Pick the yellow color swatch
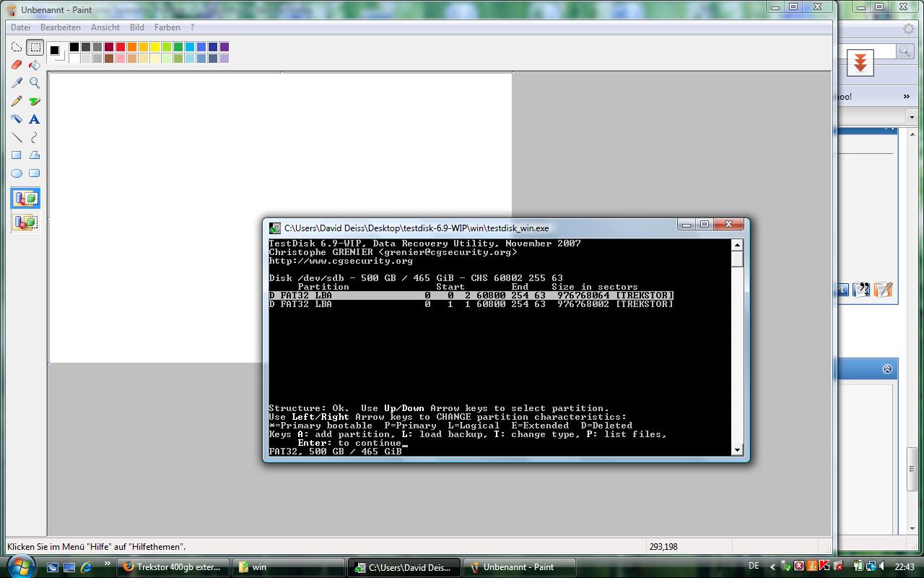 click(x=155, y=47)
